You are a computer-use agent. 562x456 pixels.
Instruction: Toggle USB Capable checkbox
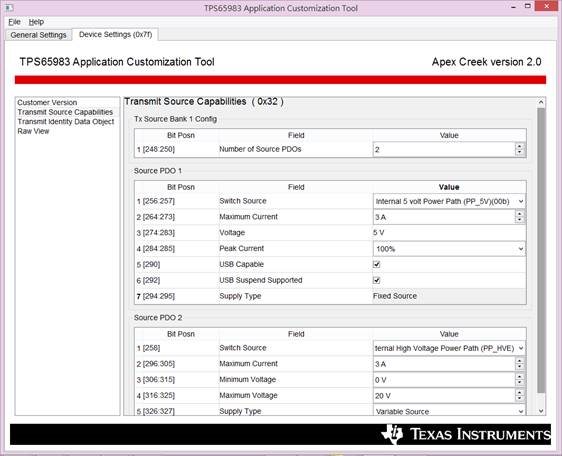[x=376, y=265]
